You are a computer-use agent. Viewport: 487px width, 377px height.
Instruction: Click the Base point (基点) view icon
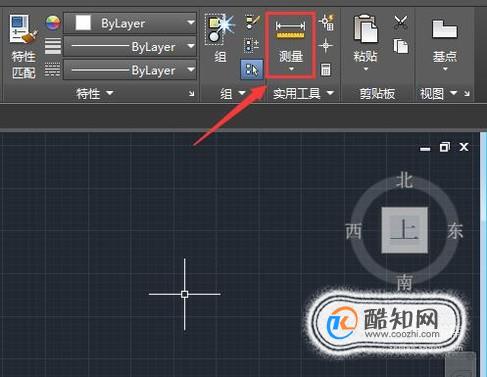point(445,43)
